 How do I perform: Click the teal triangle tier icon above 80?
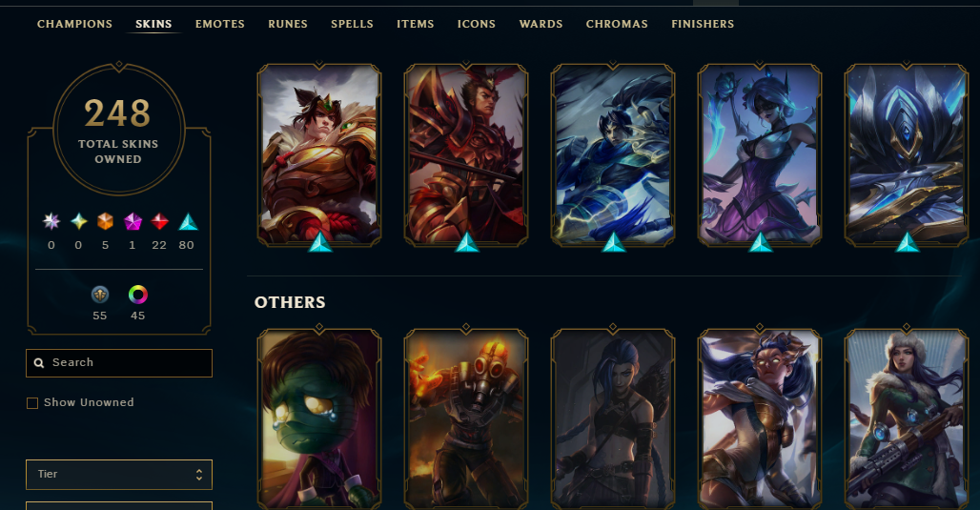(188, 221)
